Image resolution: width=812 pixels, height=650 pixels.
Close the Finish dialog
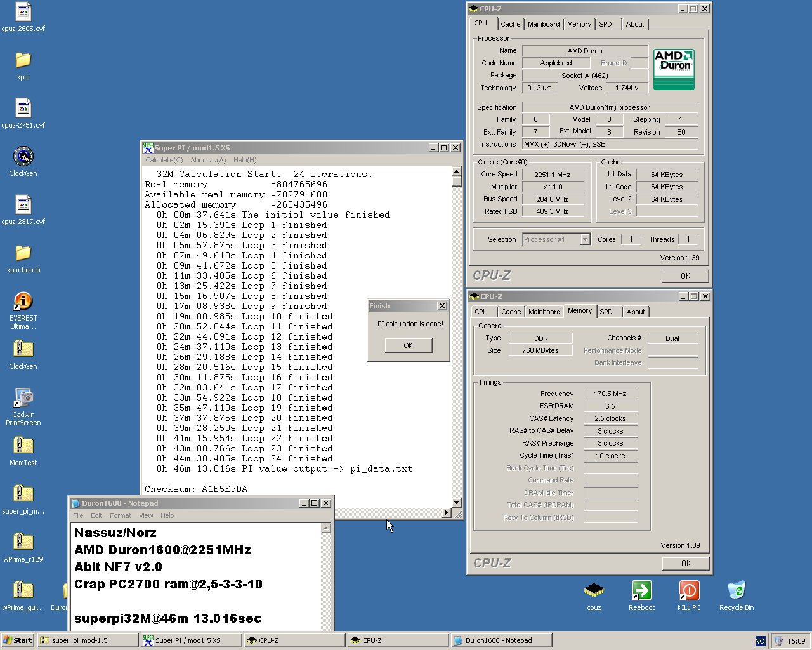click(442, 306)
